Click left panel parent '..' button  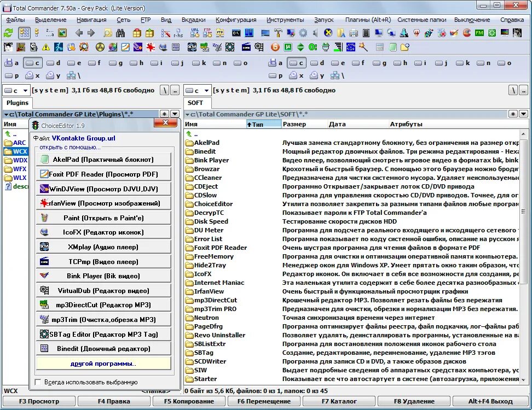175,90
